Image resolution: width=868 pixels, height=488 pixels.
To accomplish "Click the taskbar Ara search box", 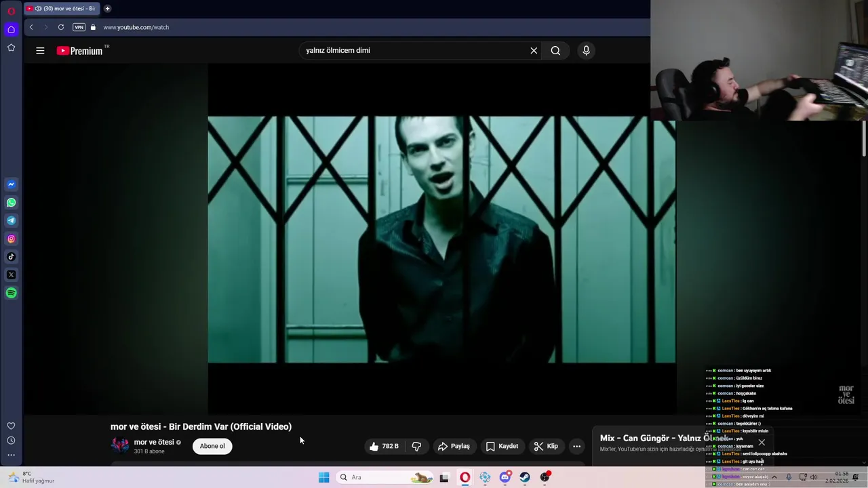I will point(384,477).
